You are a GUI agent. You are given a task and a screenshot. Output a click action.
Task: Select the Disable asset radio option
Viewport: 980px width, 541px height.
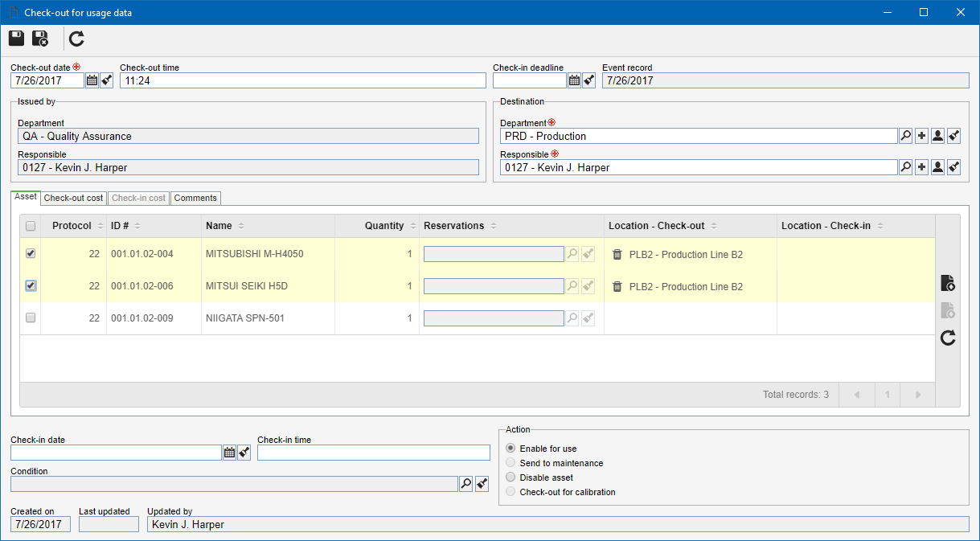[511, 477]
